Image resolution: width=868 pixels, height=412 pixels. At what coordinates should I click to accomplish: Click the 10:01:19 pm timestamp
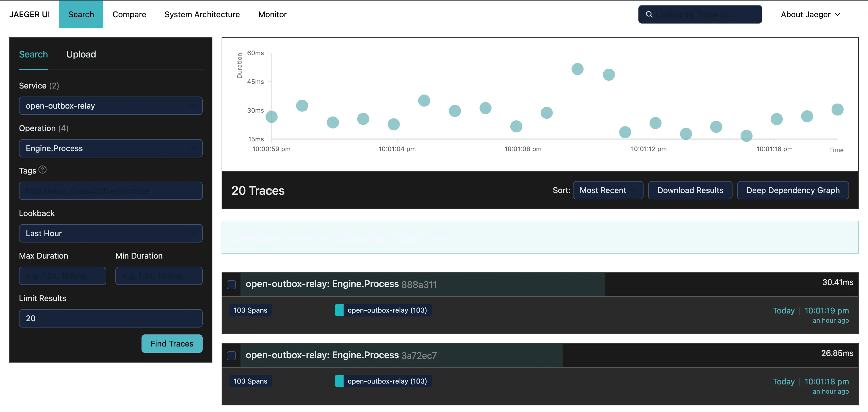click(827, 311)
